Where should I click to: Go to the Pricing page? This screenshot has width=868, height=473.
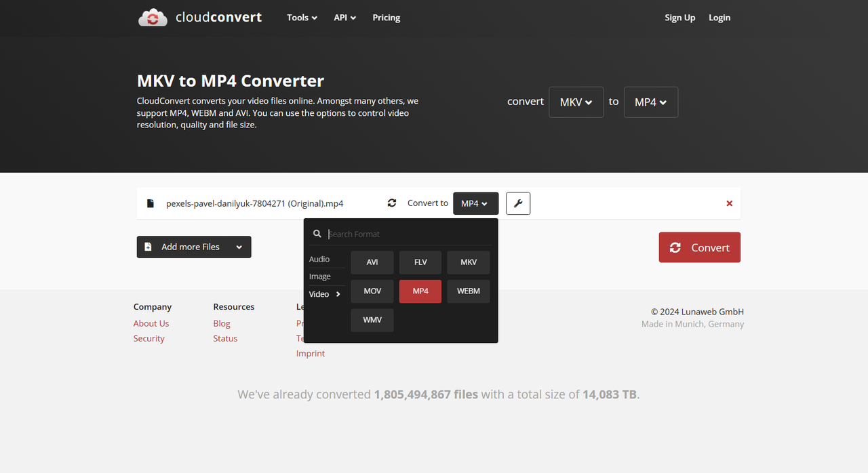pyautogui.click(x=387, y=18)
